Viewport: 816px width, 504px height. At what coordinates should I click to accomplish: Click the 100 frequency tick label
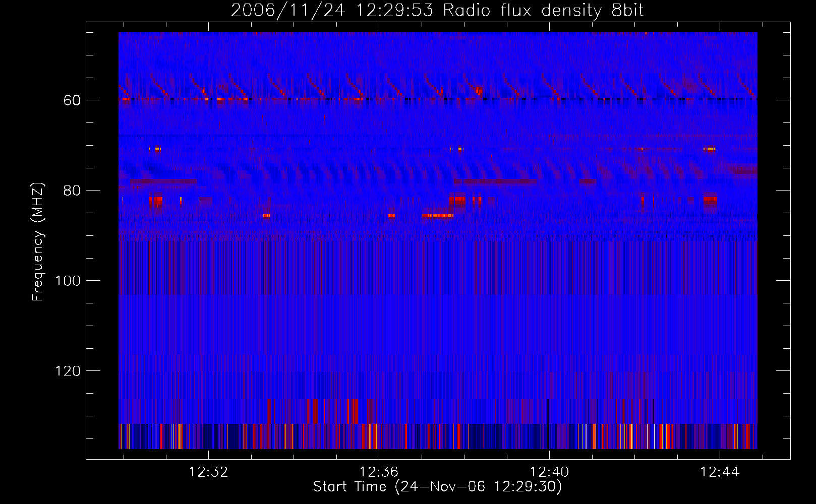[68, 281]
